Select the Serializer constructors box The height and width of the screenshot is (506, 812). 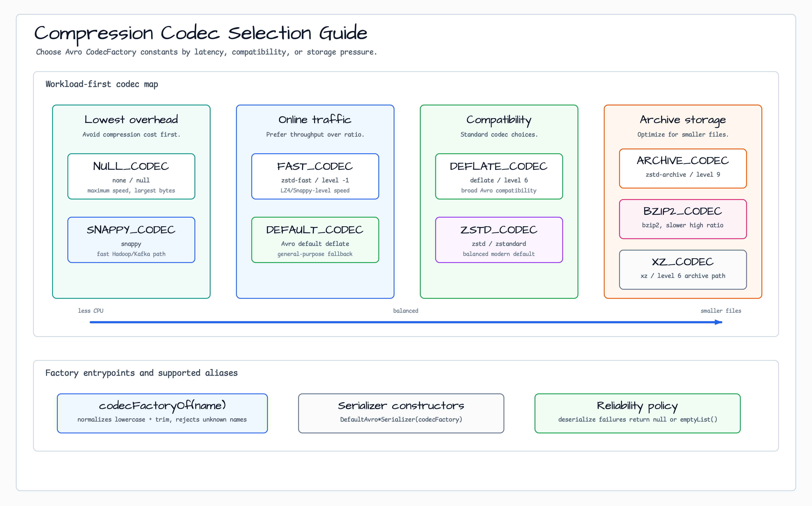401,413
